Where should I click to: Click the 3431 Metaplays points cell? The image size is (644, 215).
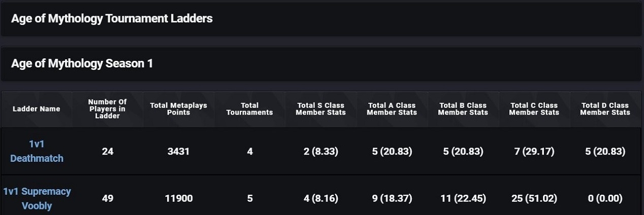click(178, 152)
